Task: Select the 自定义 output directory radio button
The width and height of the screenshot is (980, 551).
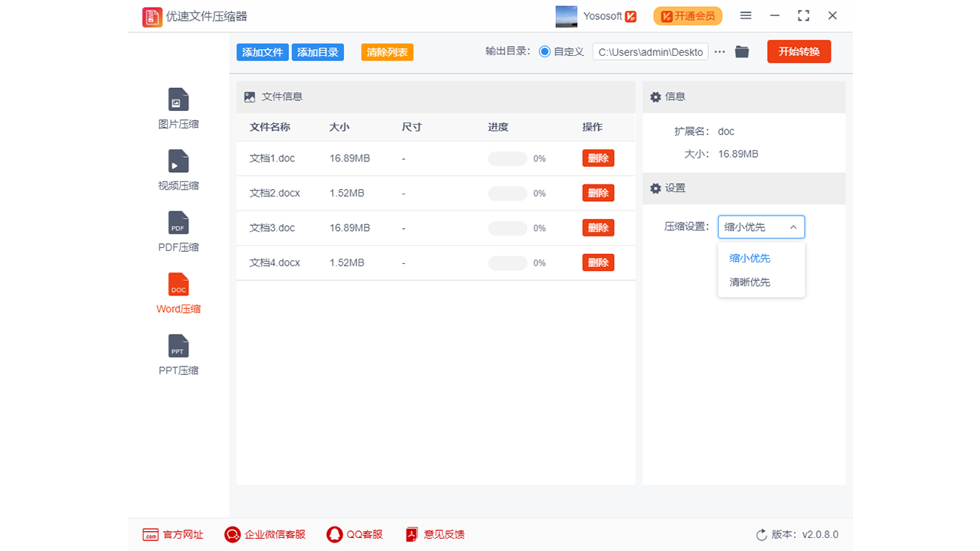Action: point(544,51)
